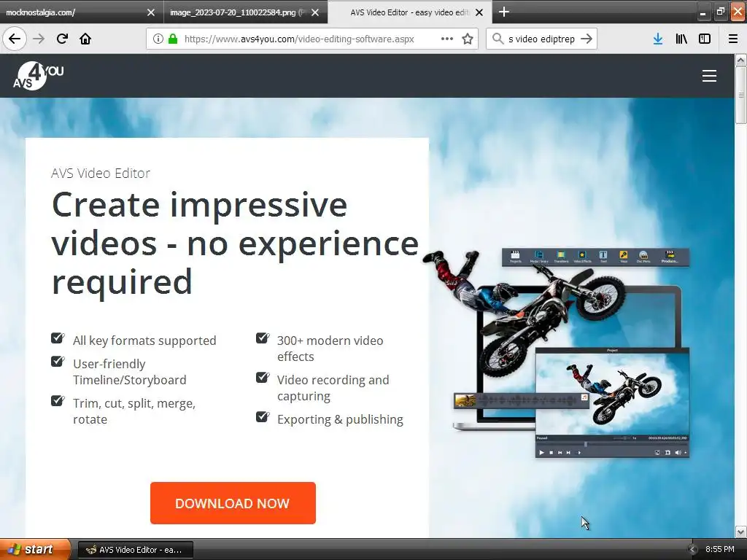View the secure connection padlock

[x=173, y=39]
